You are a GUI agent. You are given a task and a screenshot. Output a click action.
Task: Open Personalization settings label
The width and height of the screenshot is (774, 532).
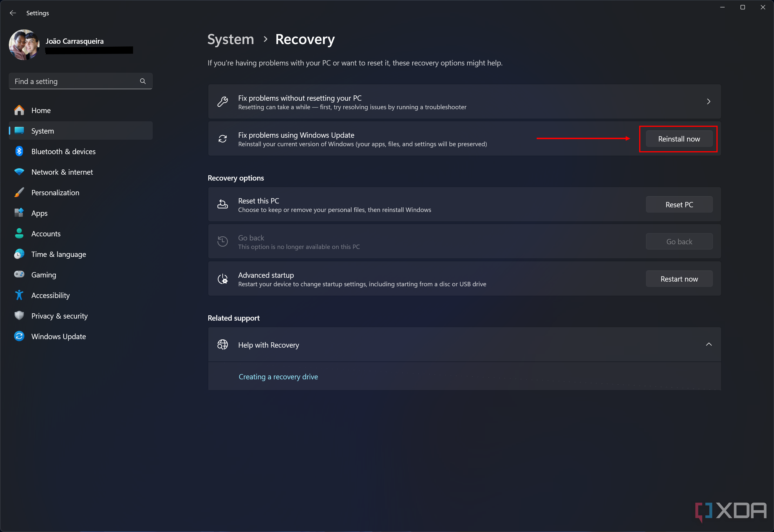point(55,193)
